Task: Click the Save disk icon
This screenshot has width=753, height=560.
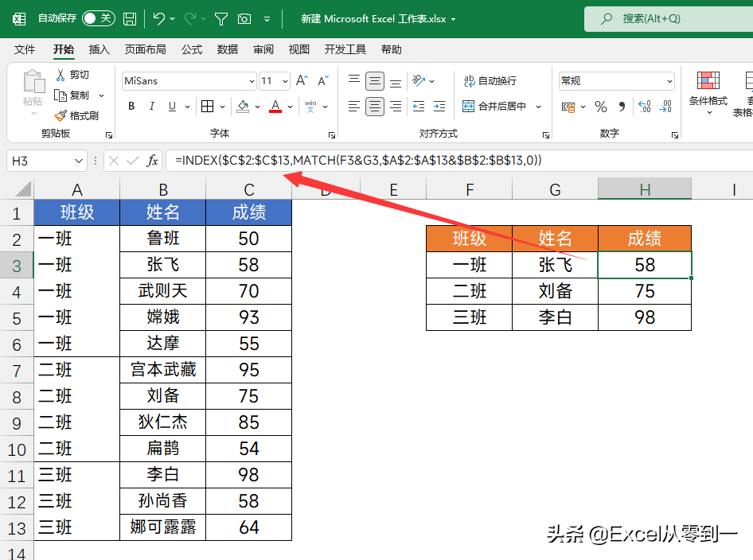Action: (130, 19)
